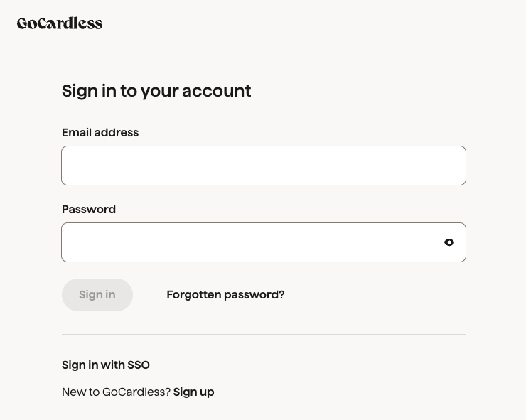The image size is (526, 420).
Task: Choose Sign in with SSO
Action: pyautogui.click(x=106, y=365)
